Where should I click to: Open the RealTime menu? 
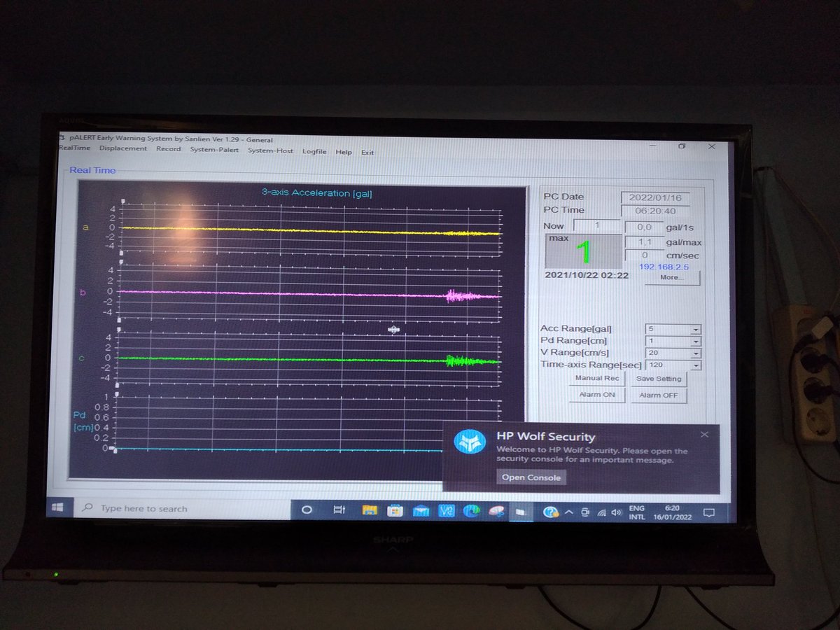(74, 148)
